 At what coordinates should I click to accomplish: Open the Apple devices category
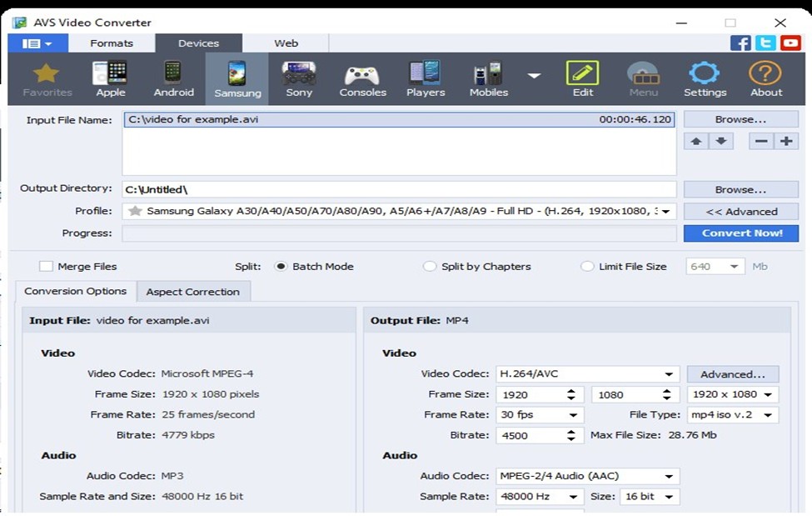110,79
